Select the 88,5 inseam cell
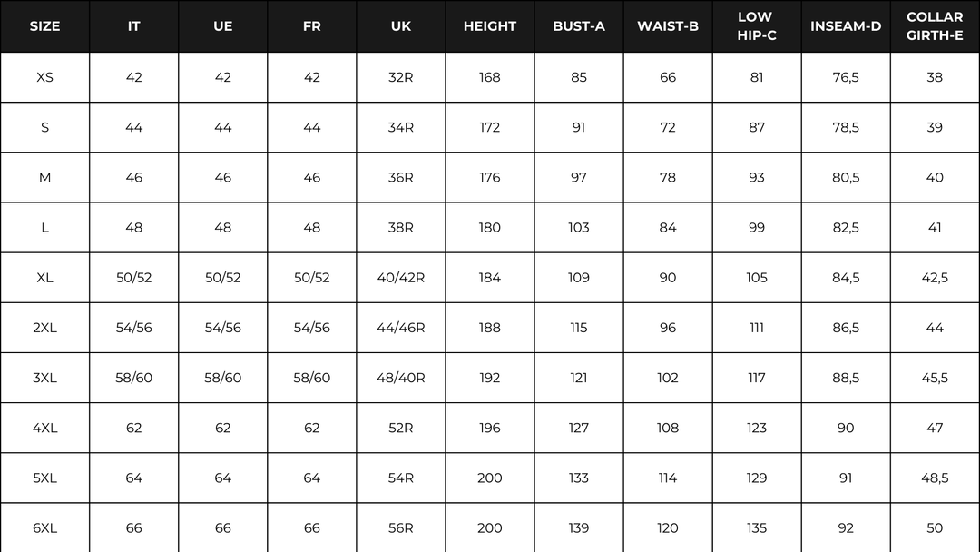Screen dimensions: 980x552 (845, 378)
